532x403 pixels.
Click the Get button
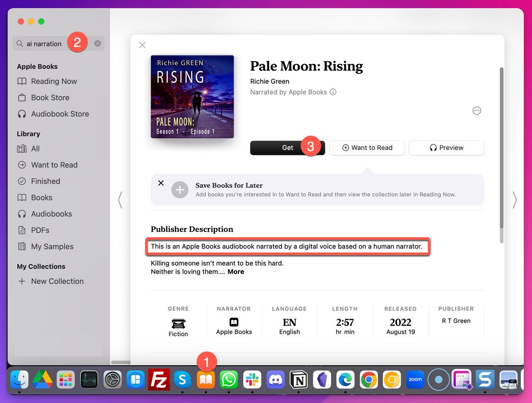click(287, 148)
